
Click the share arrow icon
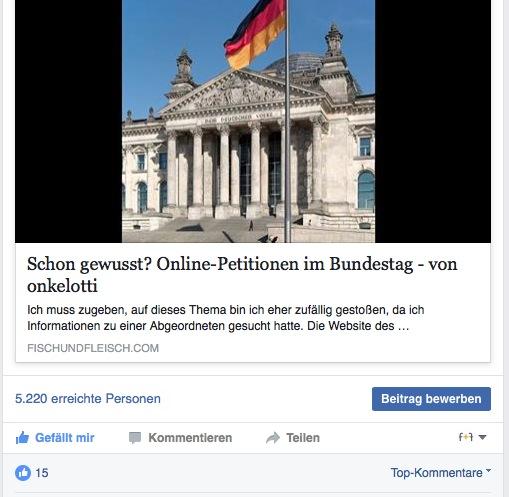pyautogui.click(x=273, y=438)
